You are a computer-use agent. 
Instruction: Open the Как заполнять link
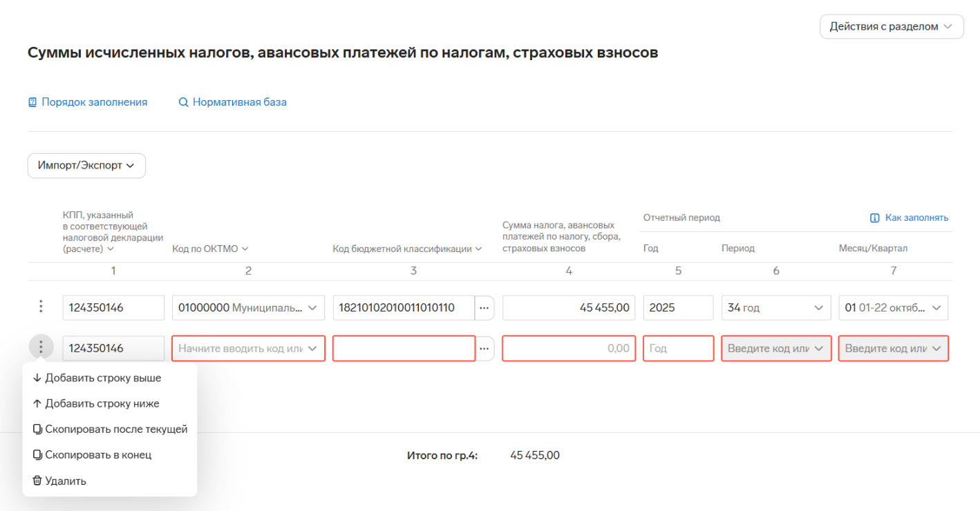[916, 218]
